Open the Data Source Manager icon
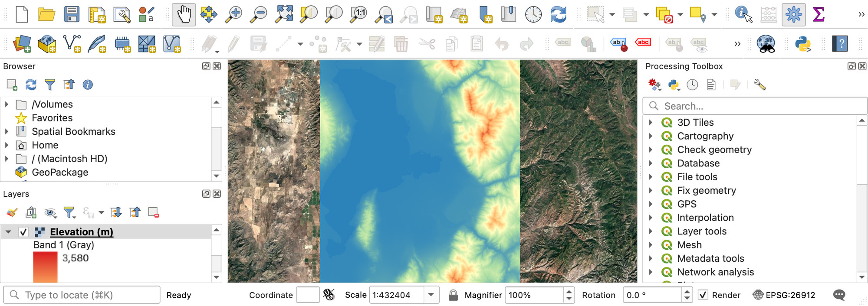 [22, 44]
